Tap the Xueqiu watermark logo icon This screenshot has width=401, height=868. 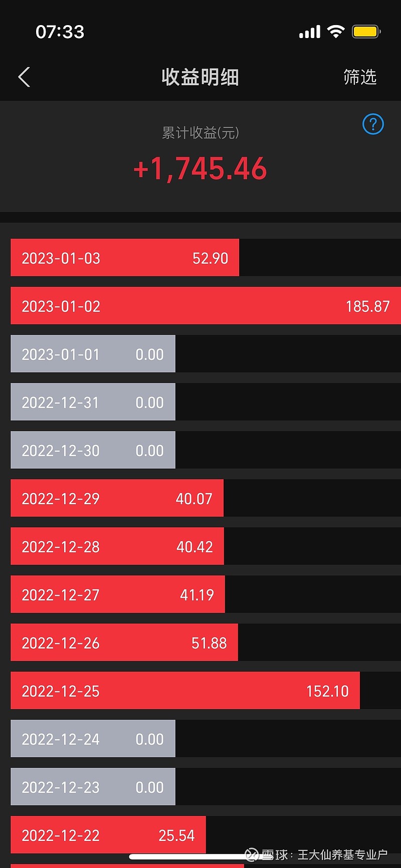[x=251, y=854]
